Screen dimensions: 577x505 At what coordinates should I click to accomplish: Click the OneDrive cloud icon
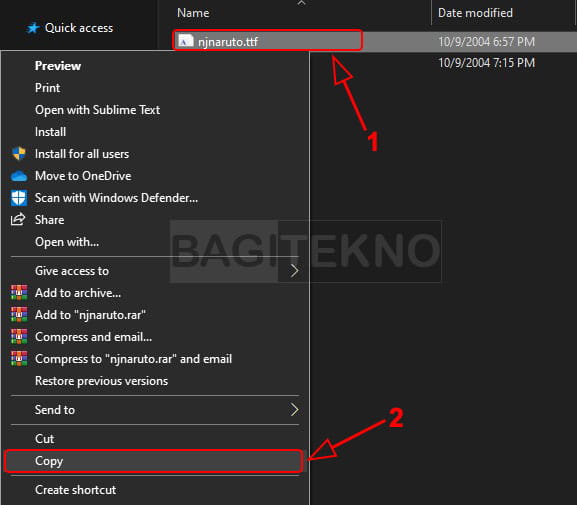tap(19, 176)
